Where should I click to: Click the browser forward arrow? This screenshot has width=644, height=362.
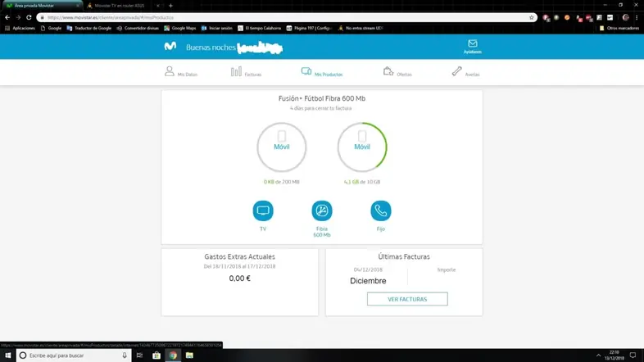[x=18, y=17]
